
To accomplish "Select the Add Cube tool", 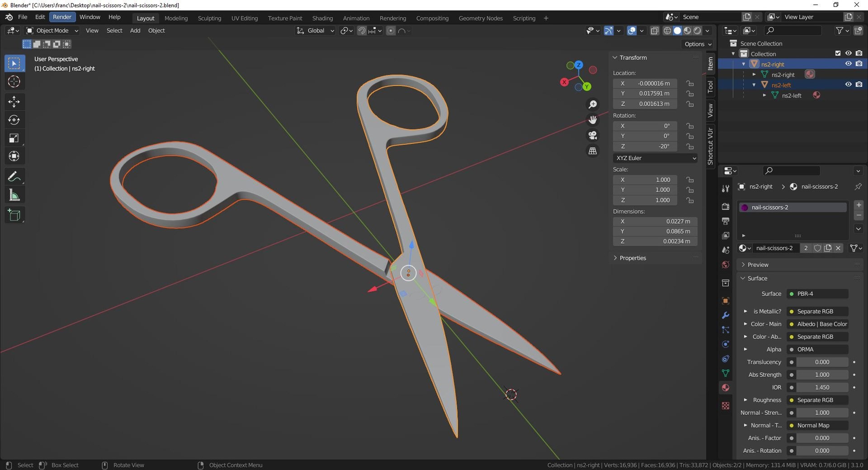I will click(x=14, y=215).
